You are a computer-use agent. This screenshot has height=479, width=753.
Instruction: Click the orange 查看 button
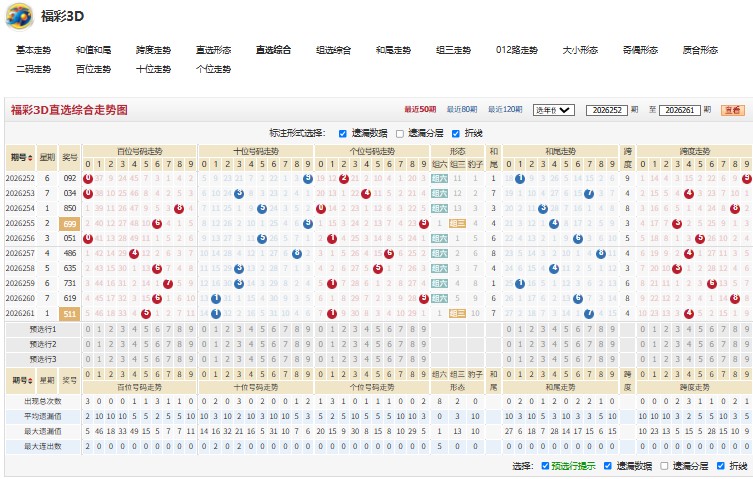(732, 110)
